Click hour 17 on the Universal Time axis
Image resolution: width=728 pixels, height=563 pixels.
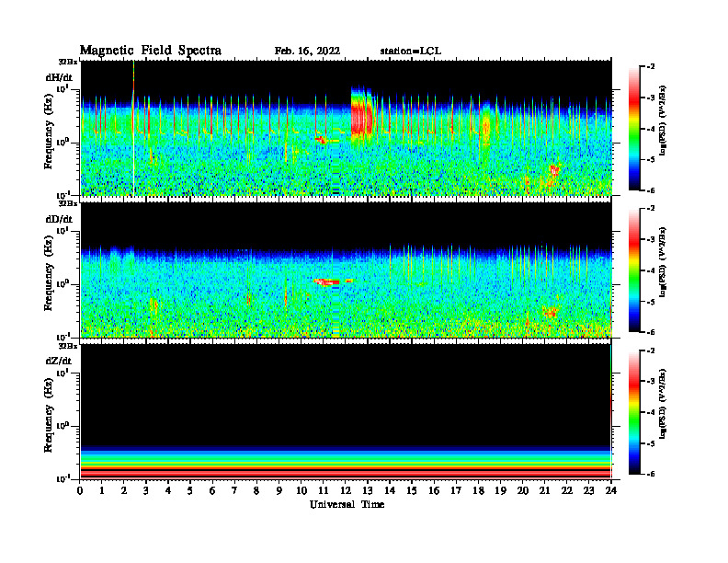pos(456,490)
